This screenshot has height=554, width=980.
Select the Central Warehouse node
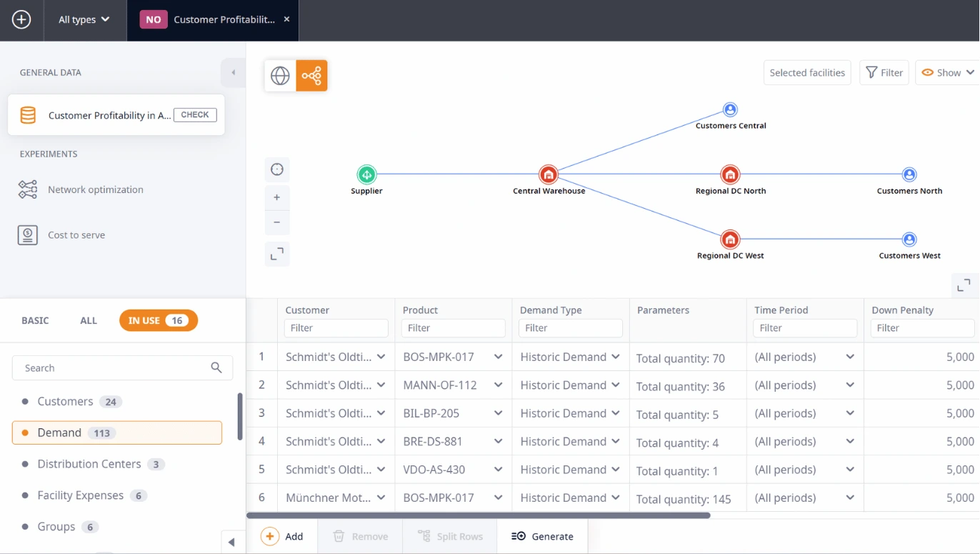click(x=549, y=174)
